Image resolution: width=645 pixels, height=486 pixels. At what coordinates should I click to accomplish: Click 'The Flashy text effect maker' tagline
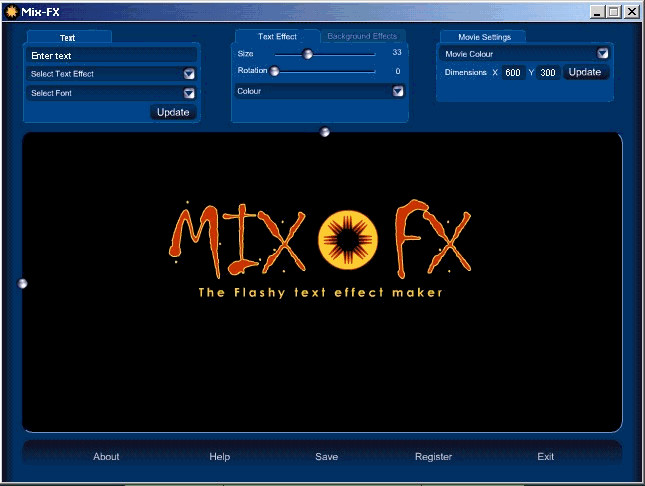(320, 293)
